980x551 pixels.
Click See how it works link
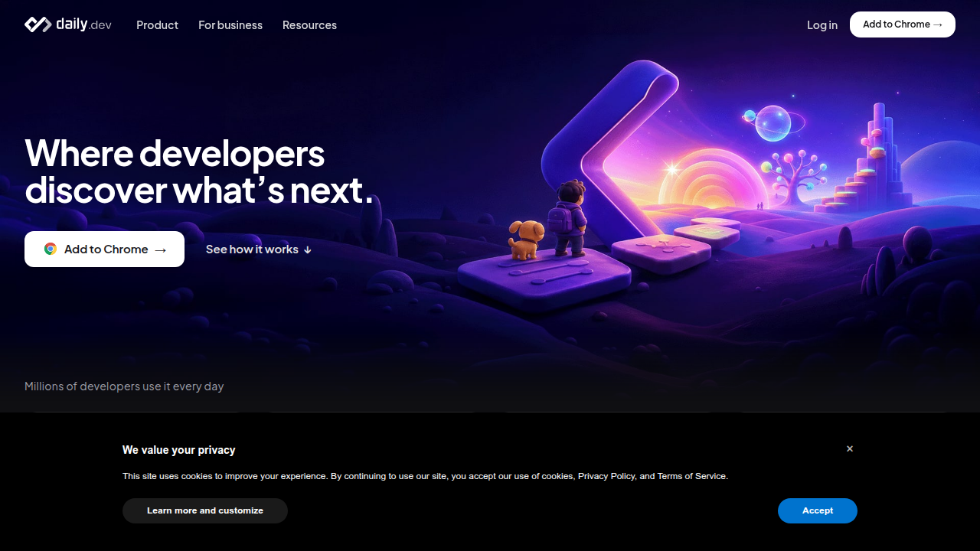(259, 249)
